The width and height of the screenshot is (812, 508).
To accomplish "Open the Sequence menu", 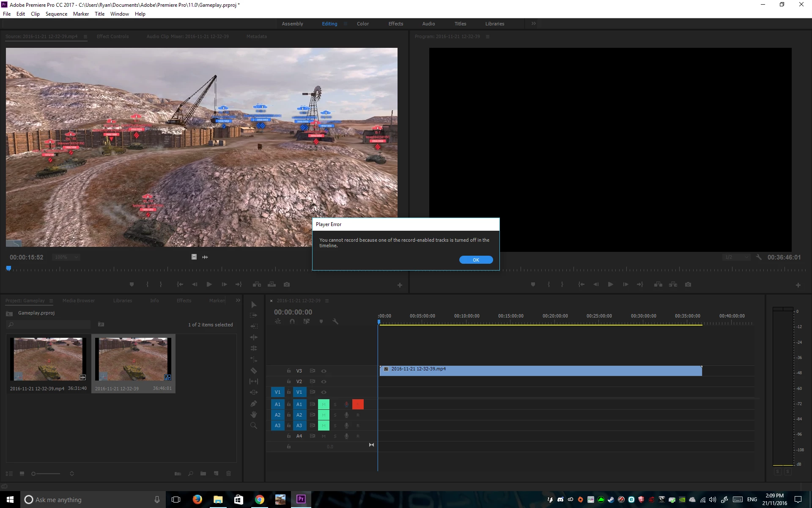I will pos(56,14).
